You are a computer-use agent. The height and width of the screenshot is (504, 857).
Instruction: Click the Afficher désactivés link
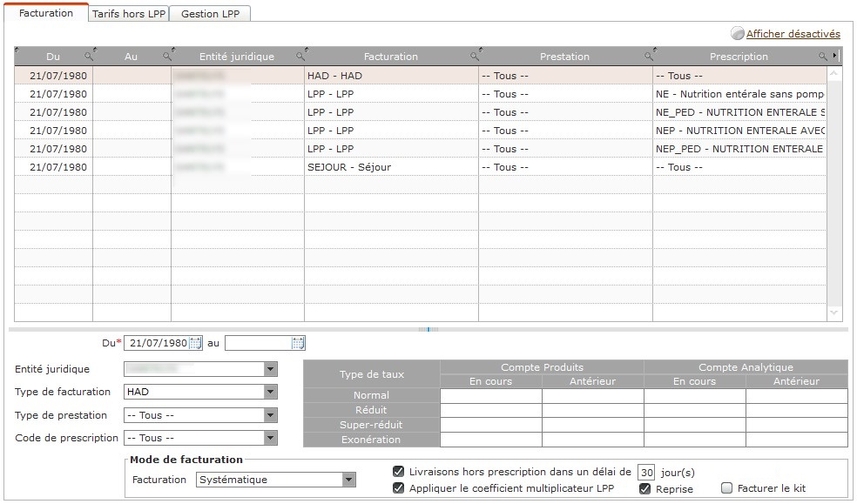tap(793, 34)
